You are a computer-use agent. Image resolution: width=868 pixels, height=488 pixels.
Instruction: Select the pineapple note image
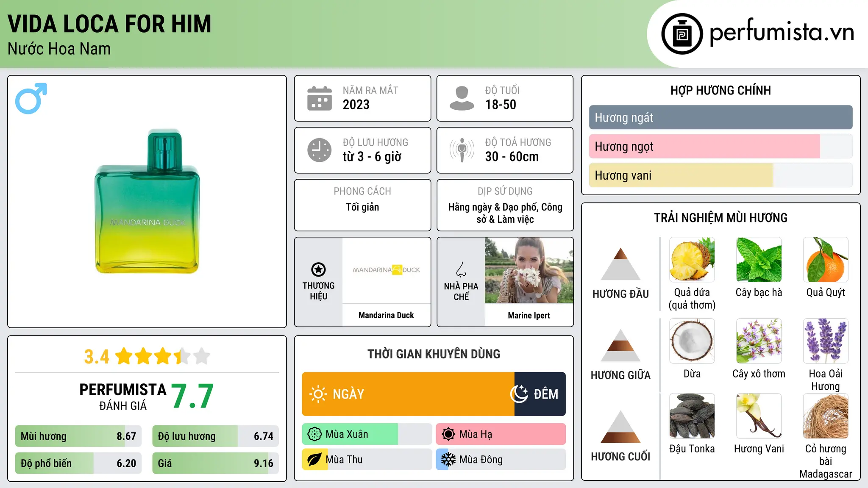692,260
